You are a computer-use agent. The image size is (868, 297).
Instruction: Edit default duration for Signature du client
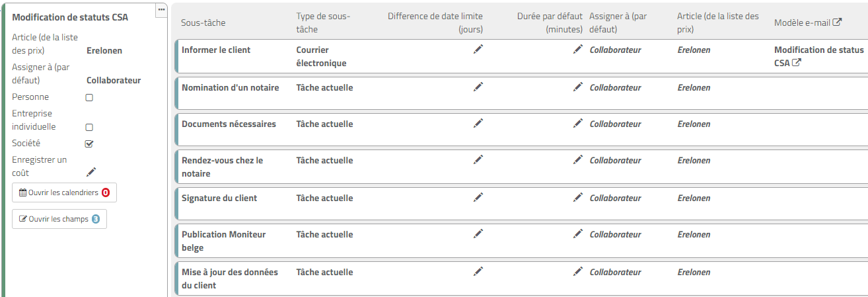(578, 197)
